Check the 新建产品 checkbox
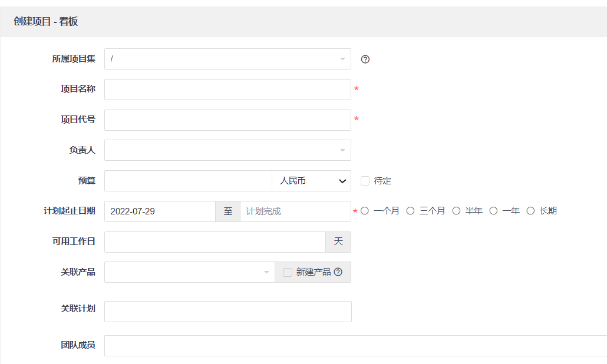This screenshot has width=607, height=364. pyautogui.click(x=288, y=272)
